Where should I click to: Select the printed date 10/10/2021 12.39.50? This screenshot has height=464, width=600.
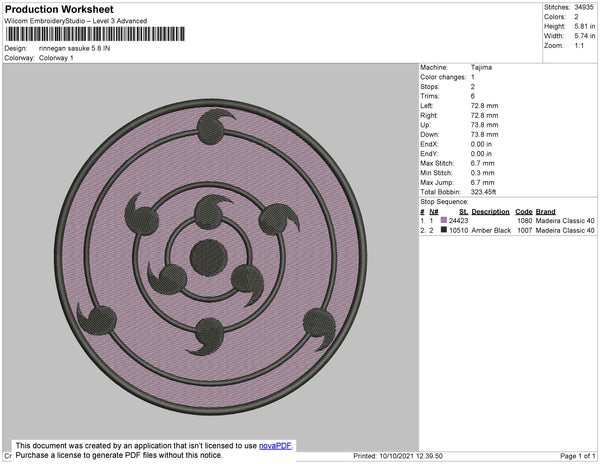click(411, 456)
